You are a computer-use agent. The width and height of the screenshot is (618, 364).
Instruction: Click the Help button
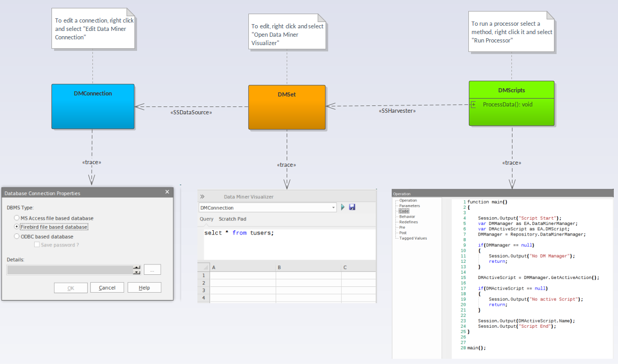click(x=144, y=287)
